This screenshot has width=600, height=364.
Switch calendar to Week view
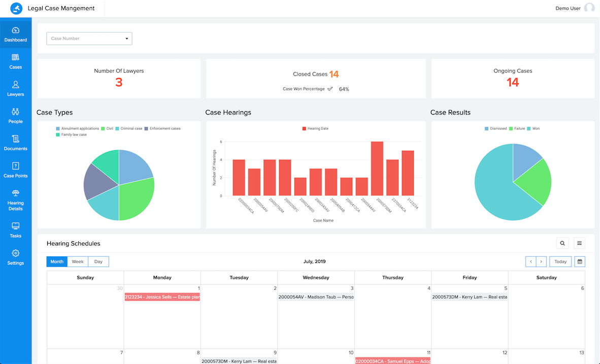(78, 261)
